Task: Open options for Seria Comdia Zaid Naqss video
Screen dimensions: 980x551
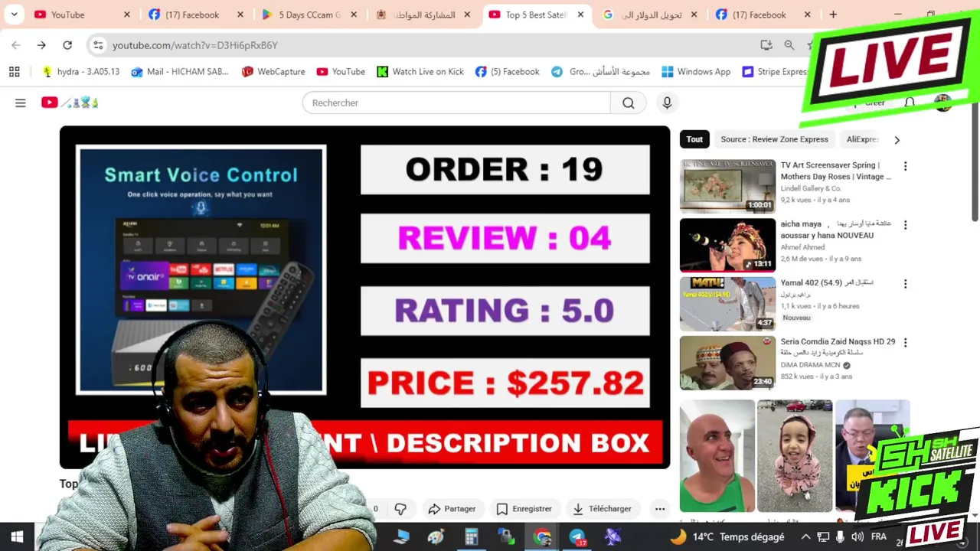Action: [x=905, y=343]
